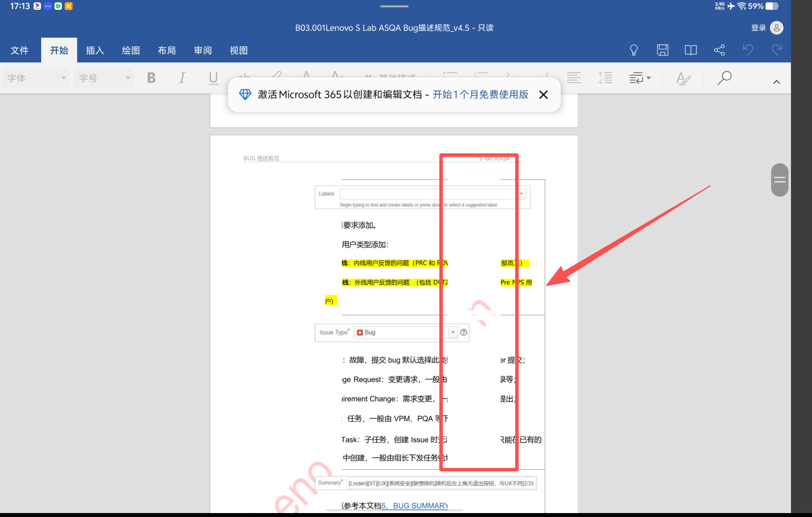The image size is (812, 517).
Task: Collapse the ribbon with the chevron
Action: (x=776, y=82)
